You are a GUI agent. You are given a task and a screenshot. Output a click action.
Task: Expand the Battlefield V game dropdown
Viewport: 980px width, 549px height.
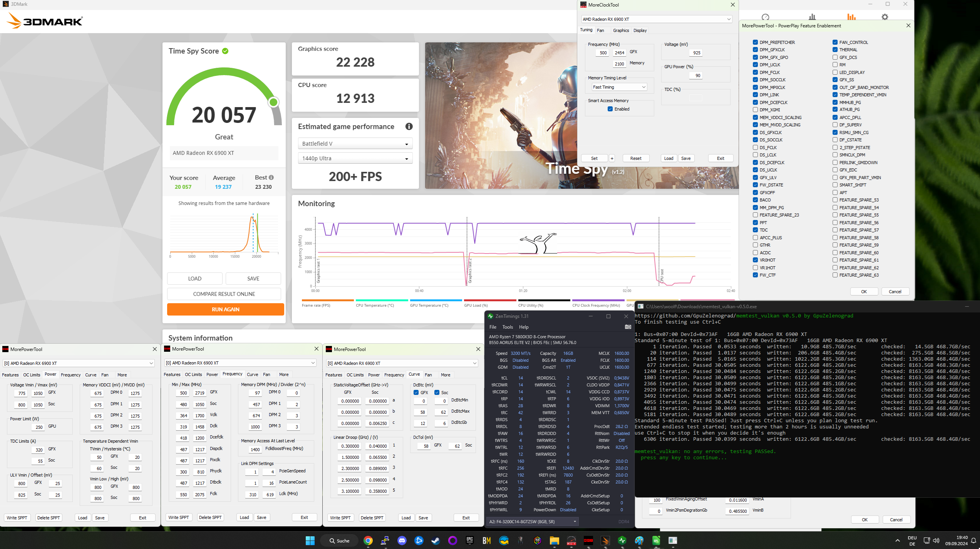coord(355,144)
